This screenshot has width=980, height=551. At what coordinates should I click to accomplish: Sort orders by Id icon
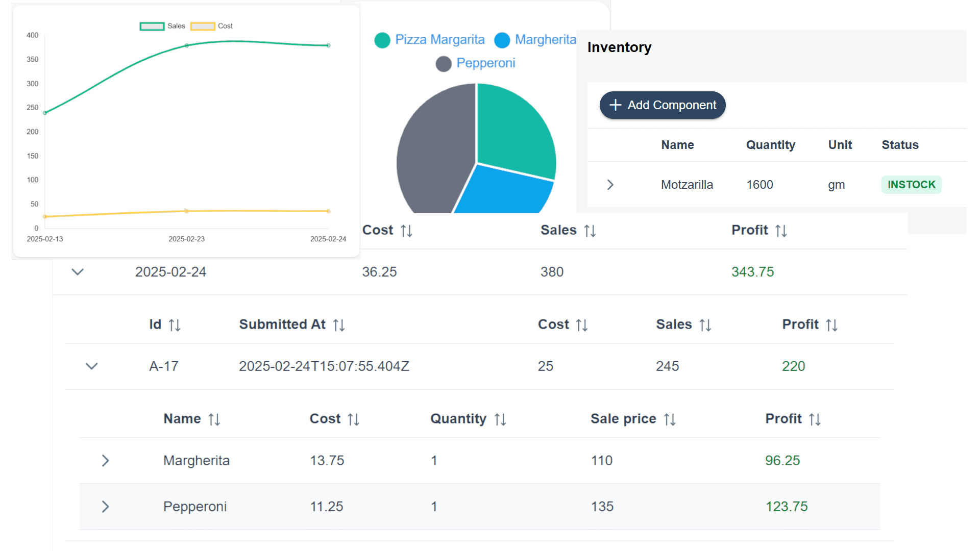pyautogui.click(x=175, y=325)
